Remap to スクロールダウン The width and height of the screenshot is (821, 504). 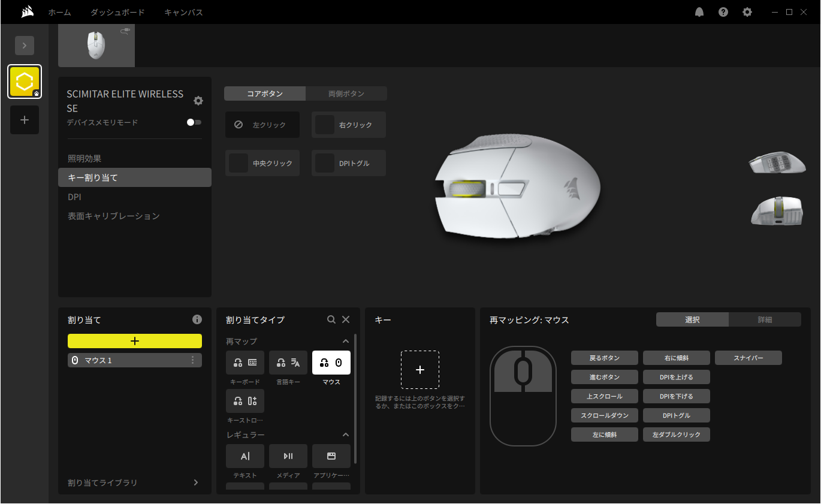tap(605, 415)
